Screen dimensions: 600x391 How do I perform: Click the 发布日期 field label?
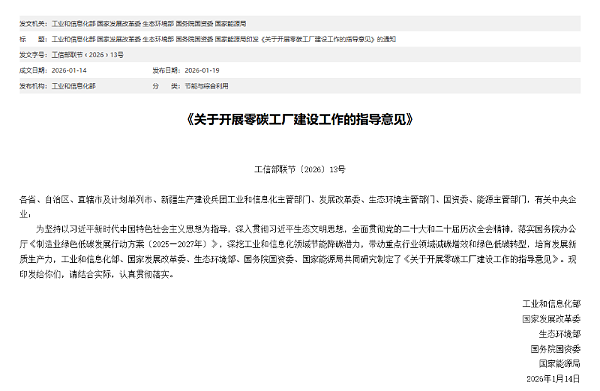point(167,70)
